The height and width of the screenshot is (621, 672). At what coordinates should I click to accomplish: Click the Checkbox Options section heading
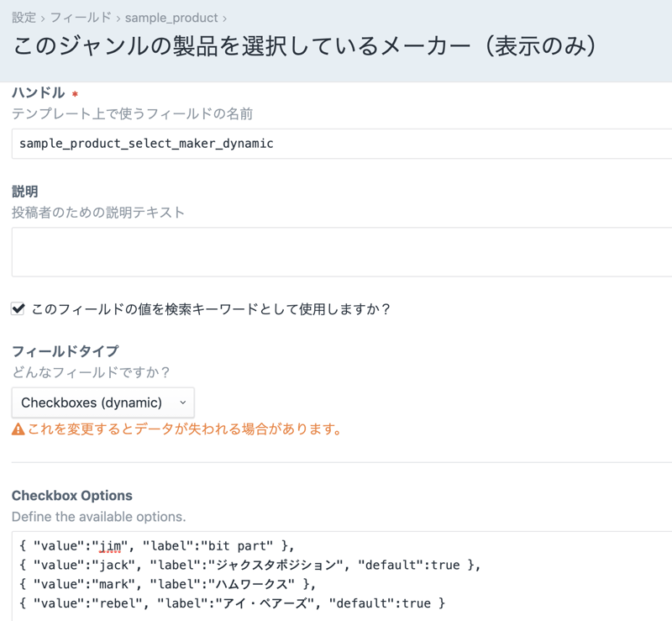pyautogui.click(x=72, y=496)
